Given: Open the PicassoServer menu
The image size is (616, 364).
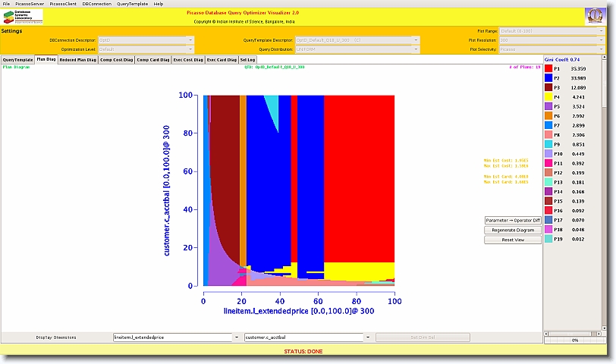Looking at the screenshot, I should [29, 4].
